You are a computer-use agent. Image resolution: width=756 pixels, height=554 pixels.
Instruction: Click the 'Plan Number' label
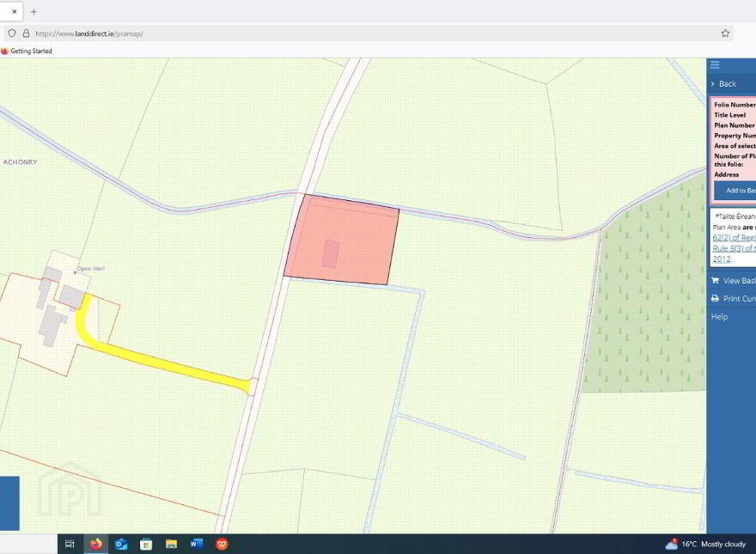click(735, 125)
